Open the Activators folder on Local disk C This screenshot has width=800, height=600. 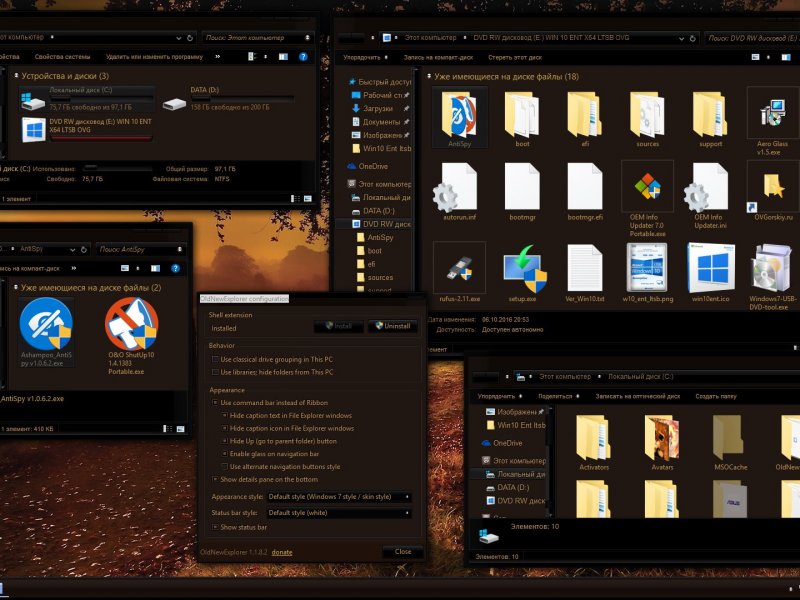(594, 443)
